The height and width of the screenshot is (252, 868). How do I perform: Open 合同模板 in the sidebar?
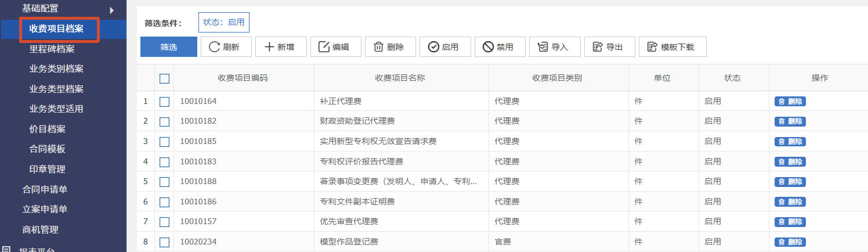(x=47, y=149)
